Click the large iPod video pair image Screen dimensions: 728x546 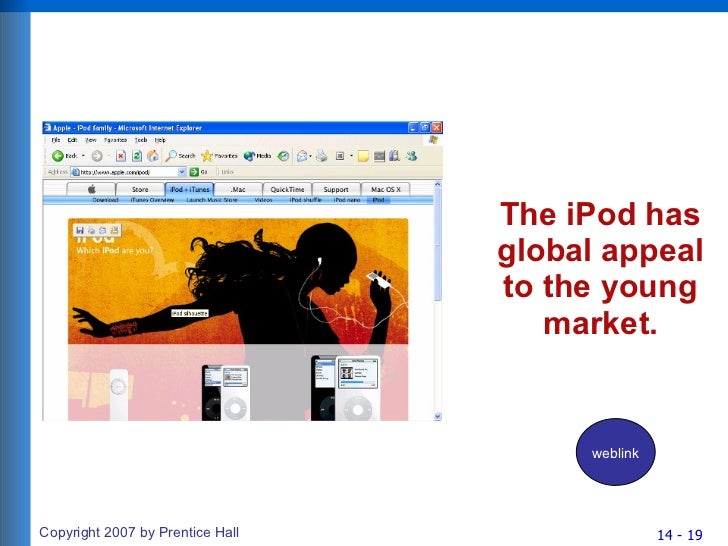click(345, 388)
